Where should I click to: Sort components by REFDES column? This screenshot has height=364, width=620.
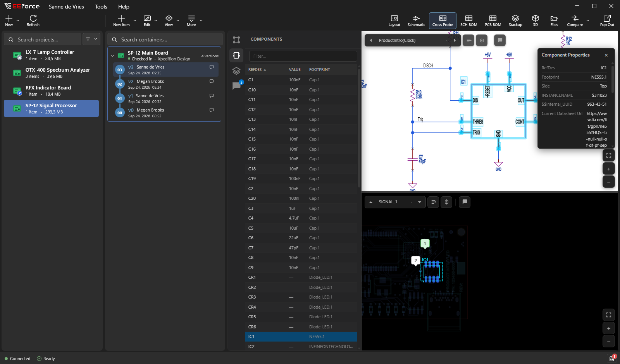(257, 70)
